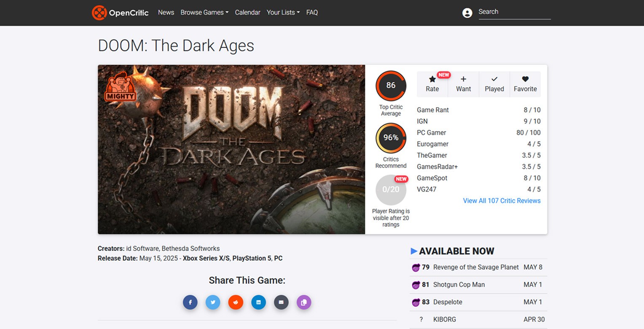Share the game on Facebook
This screenshot has width=644, height=329.
190,302
